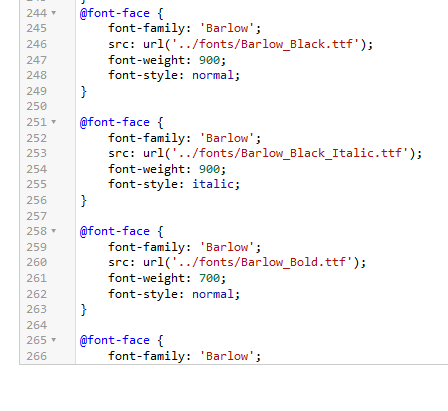Click 'normal' value on line 262
The height and width of the screenshot is (411, 448).
click(x=213, y=294)
